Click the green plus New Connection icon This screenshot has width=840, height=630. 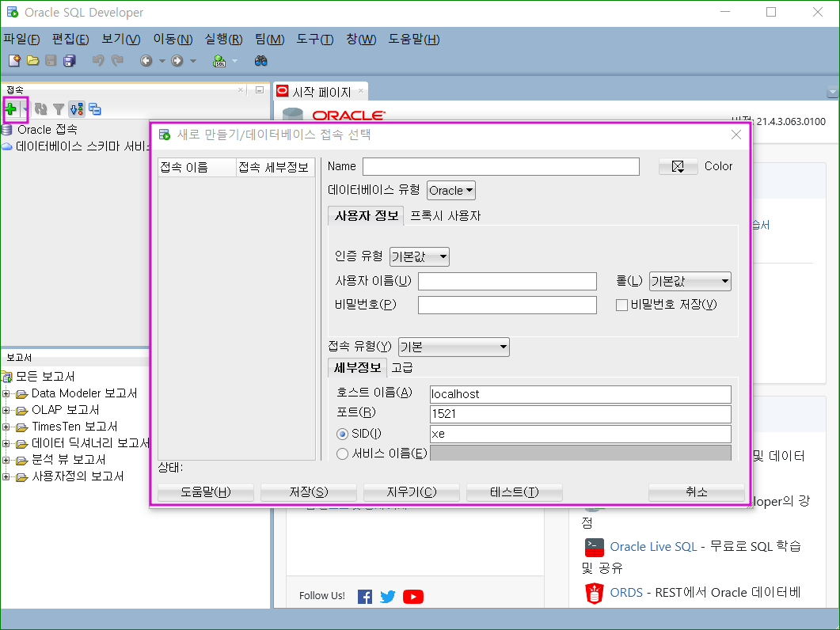click(11, 109)
